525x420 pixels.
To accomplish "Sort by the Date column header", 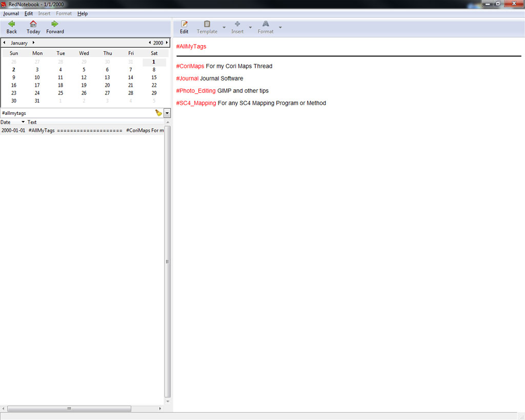I will 13,122.
